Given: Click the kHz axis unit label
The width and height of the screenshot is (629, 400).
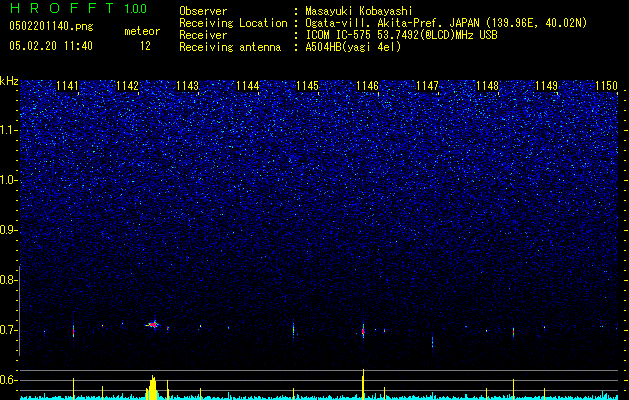Looking at the screenshot, I should [x=9, y=81].
